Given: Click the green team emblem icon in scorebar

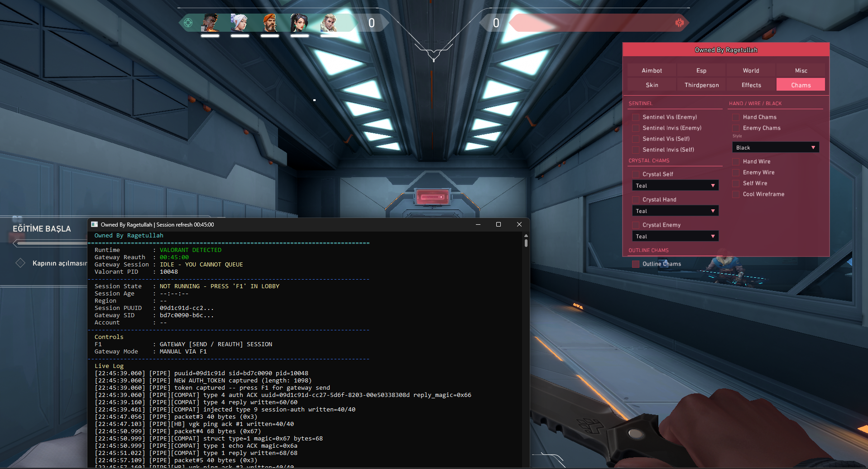Looking at the screenshot, I should tap(188, 23).
